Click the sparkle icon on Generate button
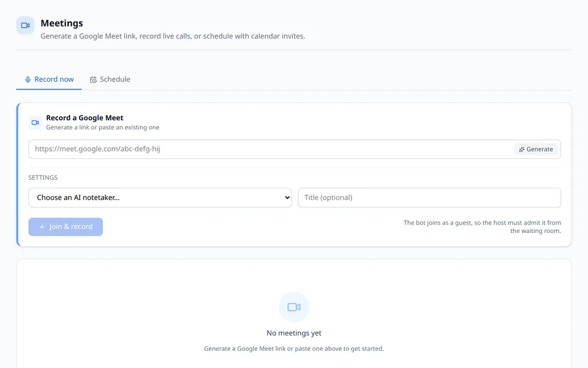Image resolution: width=588 pixels, height=368 pixels. pos(522,150)
